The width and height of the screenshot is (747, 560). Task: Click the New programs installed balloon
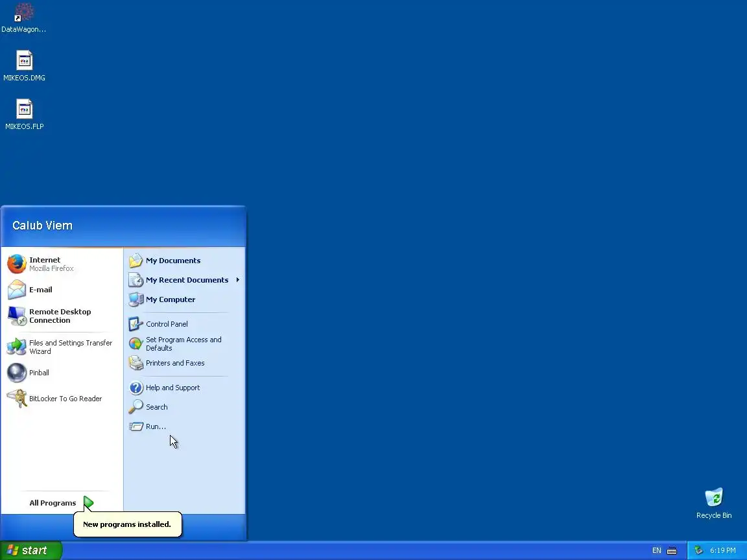[x=128, y=524]
